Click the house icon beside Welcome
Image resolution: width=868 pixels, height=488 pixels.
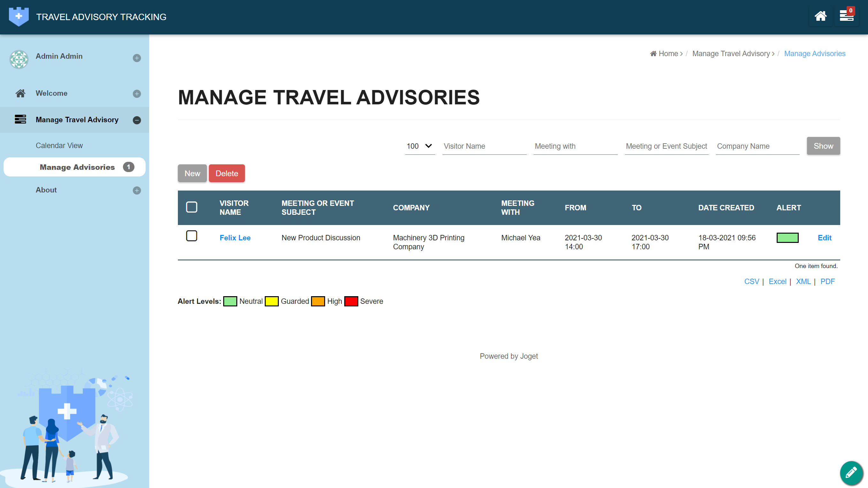[20, 93]
